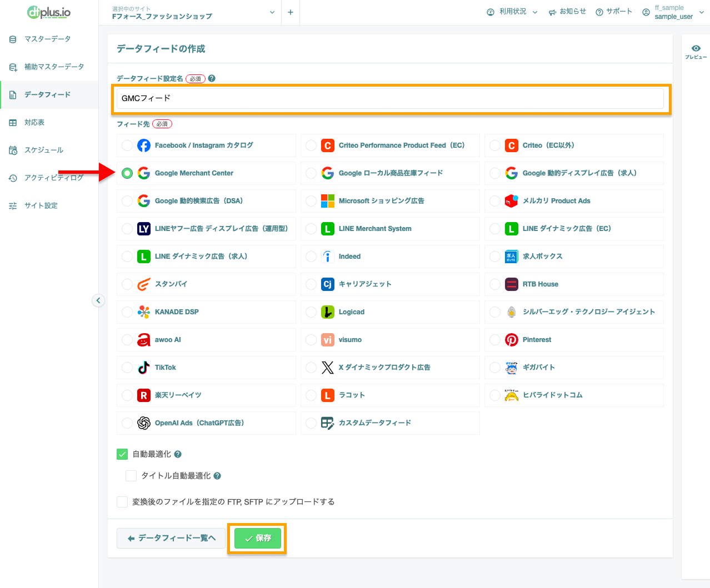Click the Facebook / Instagram カタログ logo icon
The image size is (710, 588).
pos(144,145)
